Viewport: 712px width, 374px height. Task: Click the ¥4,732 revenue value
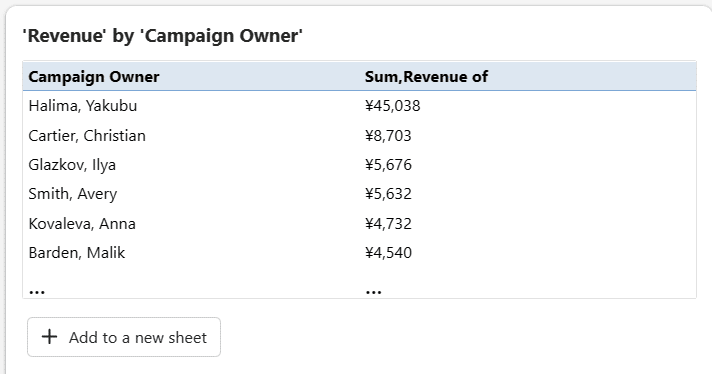tap(388, 224)
